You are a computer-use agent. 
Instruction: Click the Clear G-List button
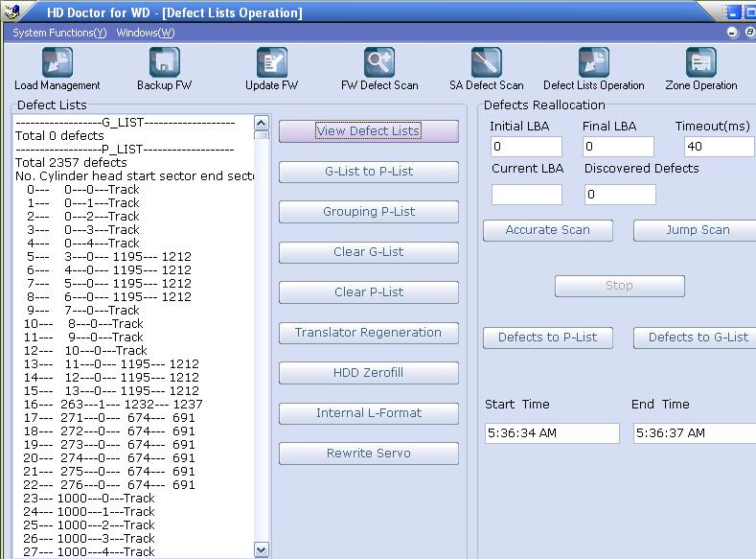[369, 252]
